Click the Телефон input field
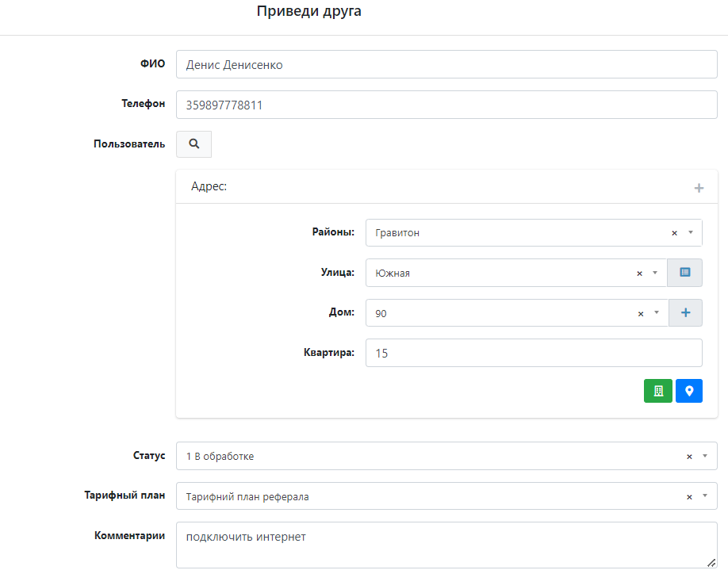Viewport: 728px width, 574px height. coord(446,105)
